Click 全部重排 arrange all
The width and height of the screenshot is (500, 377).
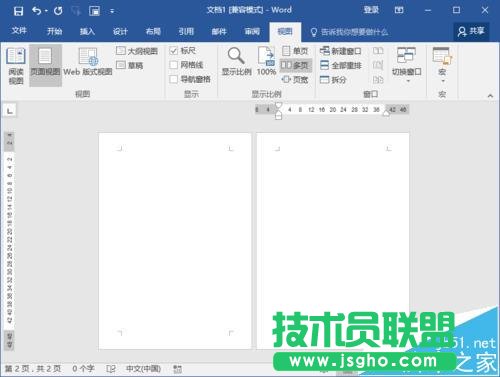tap(341, 65)
